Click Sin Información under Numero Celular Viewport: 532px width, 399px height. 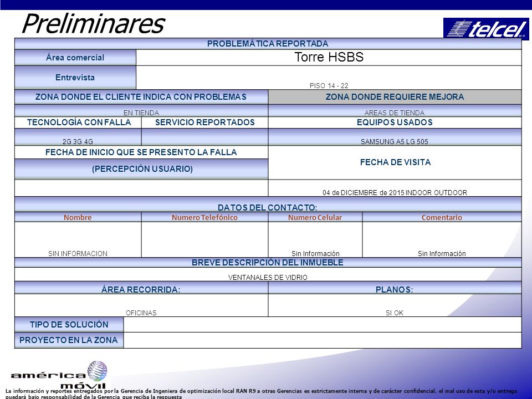click(315, 253)
